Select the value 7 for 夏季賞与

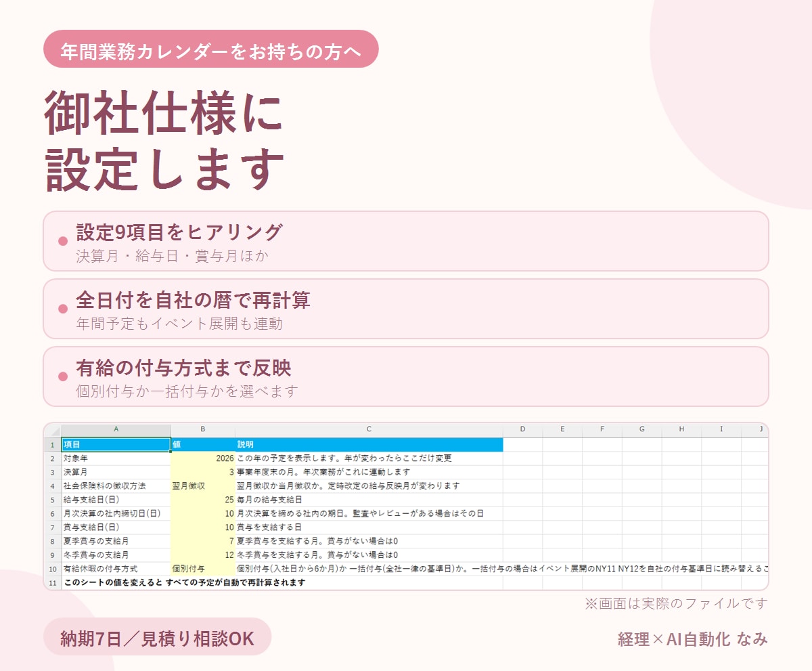203,541
